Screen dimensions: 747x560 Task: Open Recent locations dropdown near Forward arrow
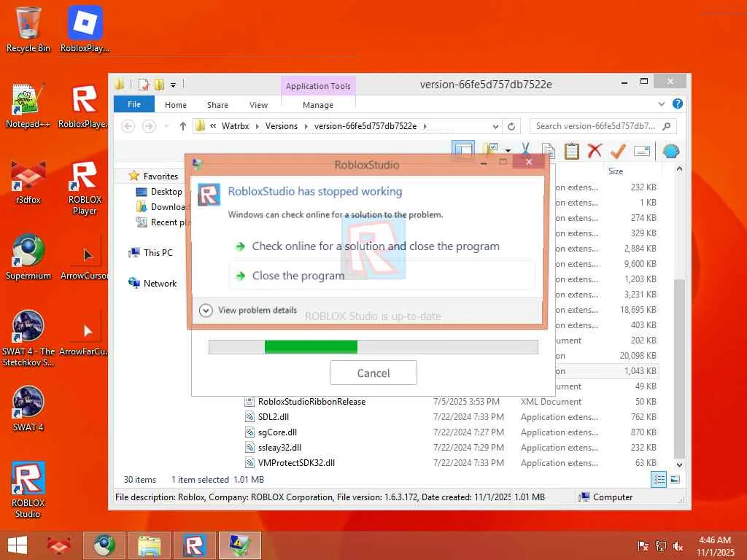click(167, 126)
